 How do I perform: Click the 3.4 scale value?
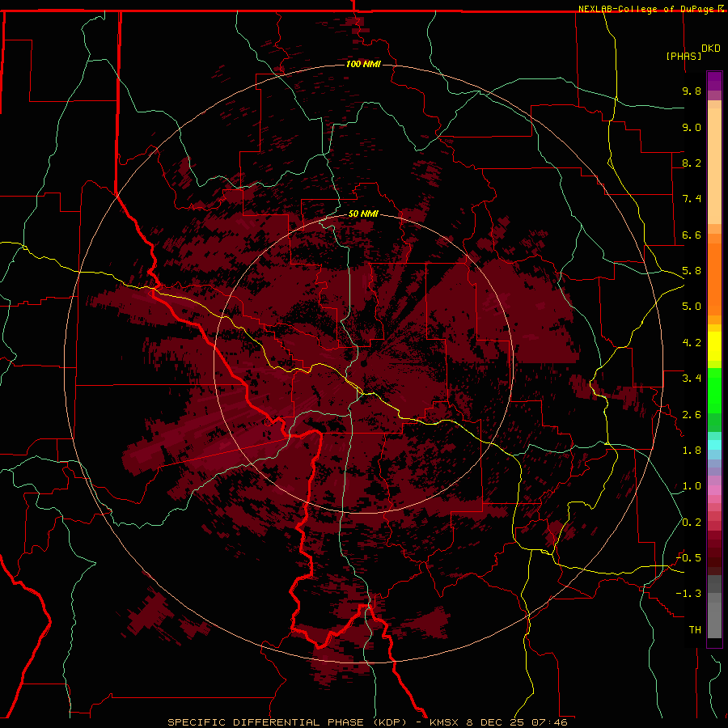click(692, 379)
